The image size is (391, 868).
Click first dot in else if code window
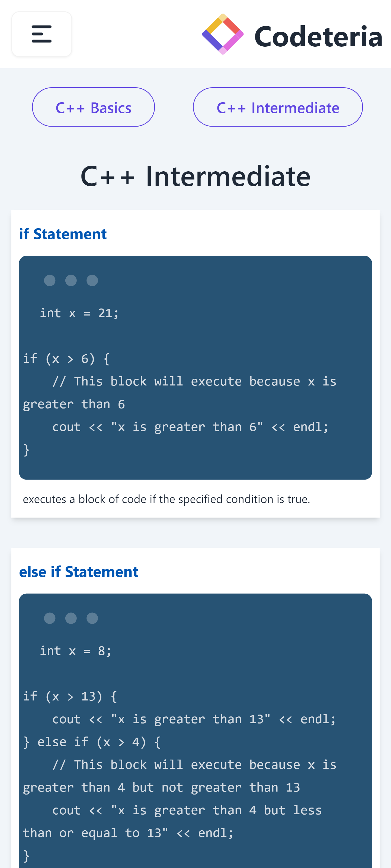pyautogui.click(x=50, y=618)
